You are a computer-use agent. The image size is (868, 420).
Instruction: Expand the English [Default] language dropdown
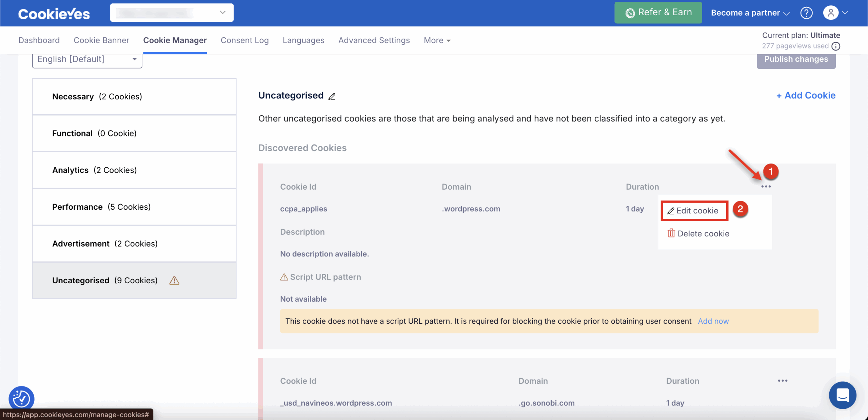coord(87,59)
